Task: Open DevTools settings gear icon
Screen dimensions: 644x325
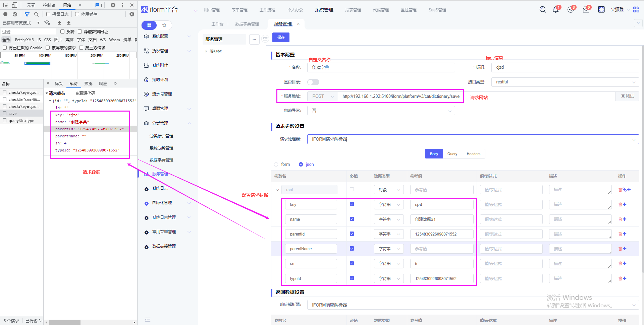Action: point(113,5)
